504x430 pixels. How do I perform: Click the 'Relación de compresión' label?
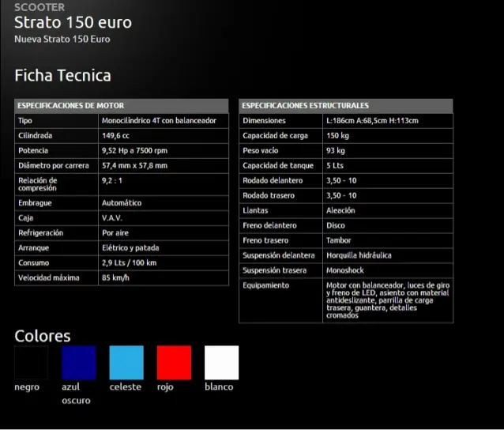tap(38, 184)
